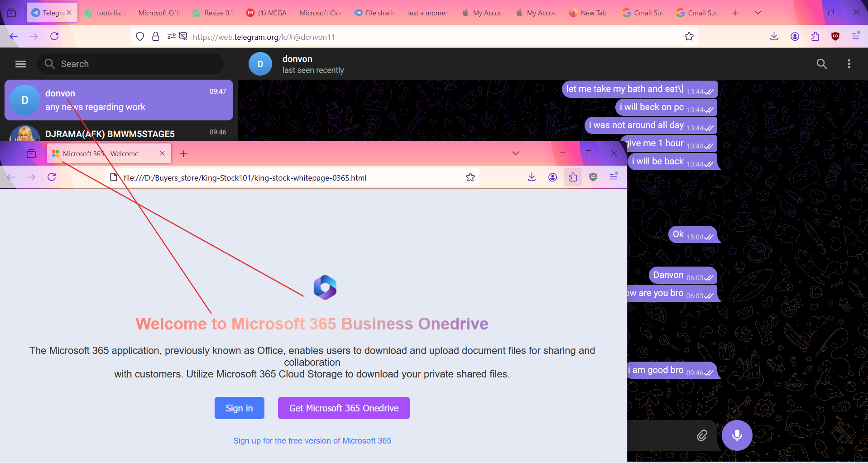The height and width of the screenshot is (463, 868).
Task: Open new tab in Microsoft 365 window
Action: click(x=183, y=154)
